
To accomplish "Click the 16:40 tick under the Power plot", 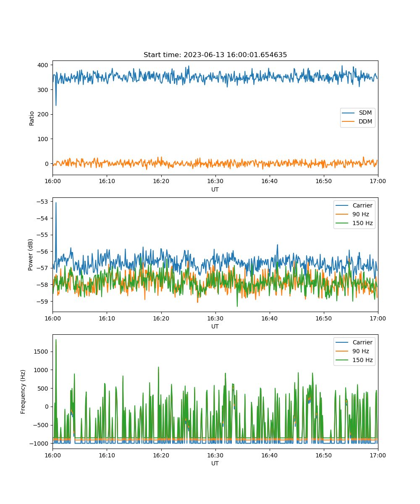I will click(269, 318).
